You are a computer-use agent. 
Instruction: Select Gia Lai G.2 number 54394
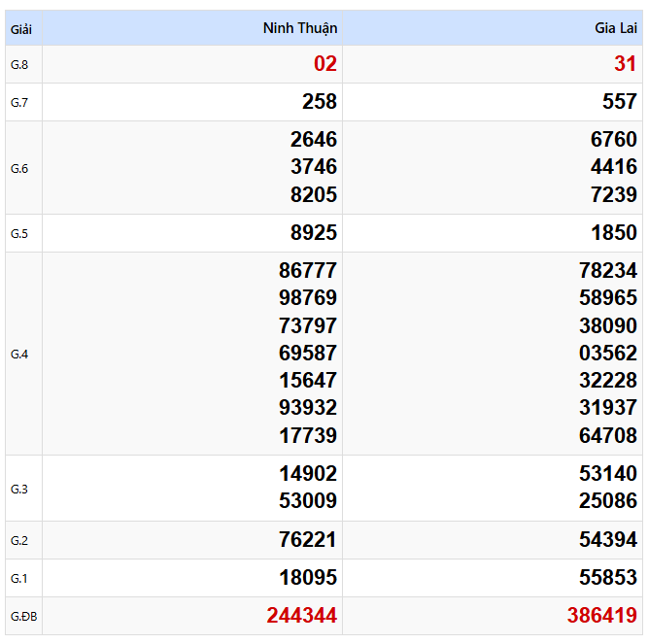click(x=608, y=539)
